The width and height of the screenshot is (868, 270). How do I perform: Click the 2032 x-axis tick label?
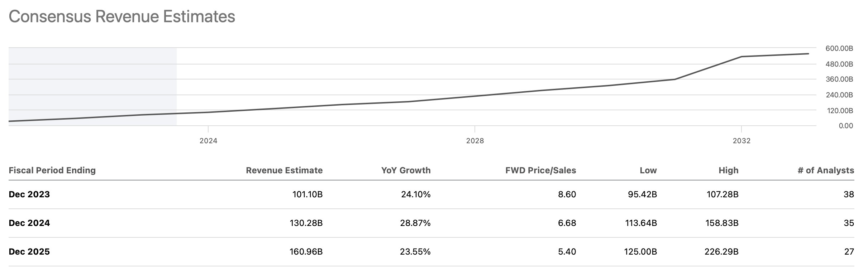[741, 141]
